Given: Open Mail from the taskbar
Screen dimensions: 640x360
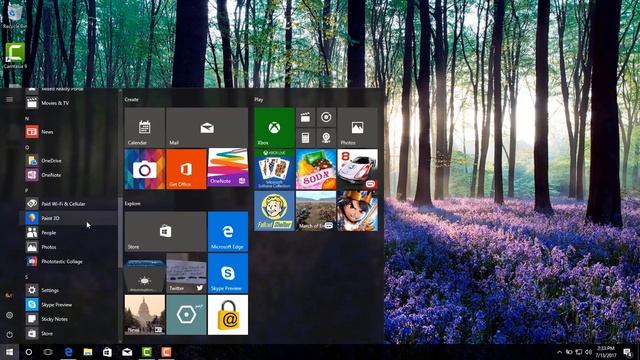Looking at the screenshot, I should pyautogui.click(x=127, y=352).
